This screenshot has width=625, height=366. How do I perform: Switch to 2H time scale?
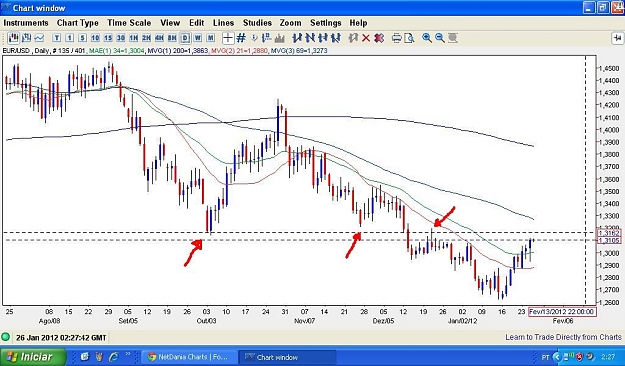tap(146, 38)
